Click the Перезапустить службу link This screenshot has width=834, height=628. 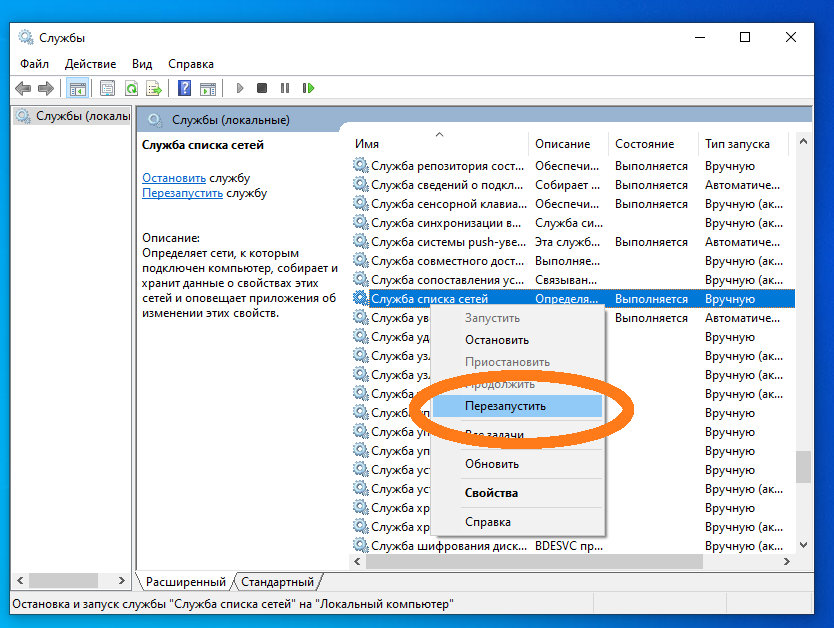coord(182,193)
